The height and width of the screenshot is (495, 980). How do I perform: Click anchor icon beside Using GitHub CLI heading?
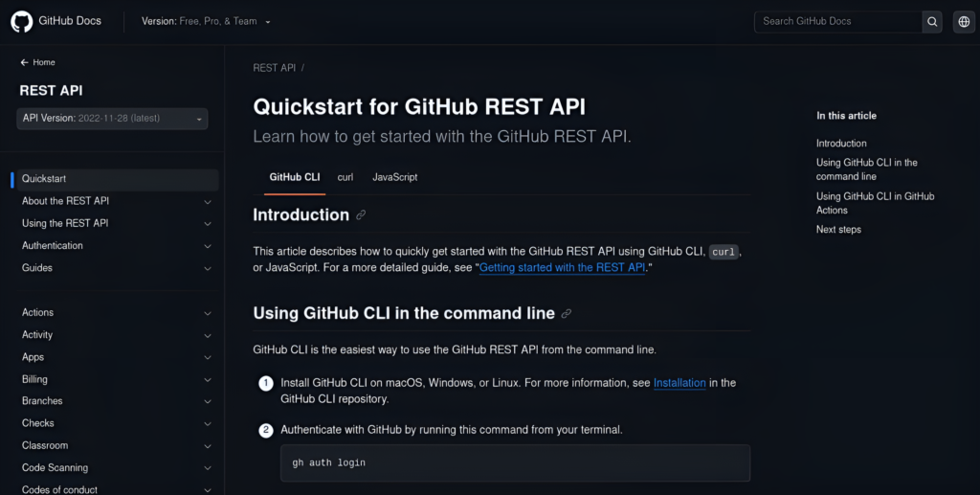point(567,314)
